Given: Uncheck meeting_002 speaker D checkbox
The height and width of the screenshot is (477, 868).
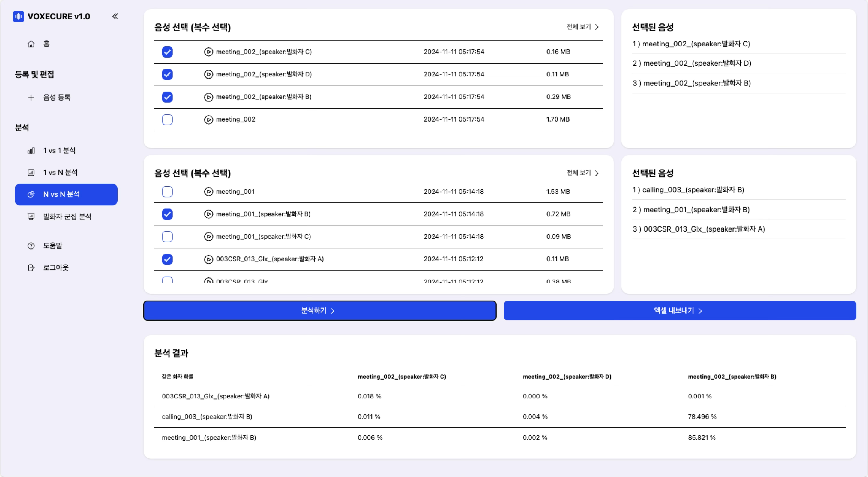Looking at the screenshot, I should [x=167, y=74].
